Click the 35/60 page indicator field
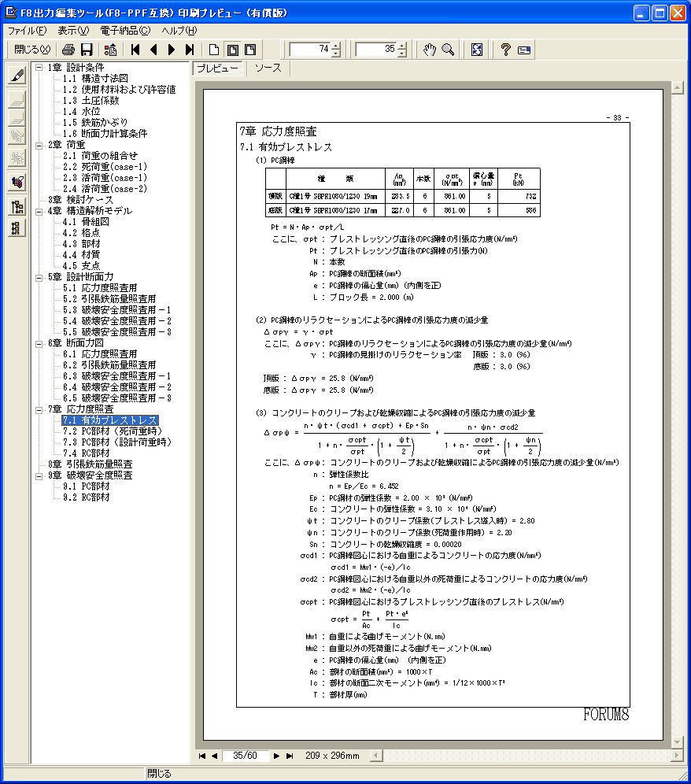Viewport: 691px width, 784px height. click(x=245, y=756)
